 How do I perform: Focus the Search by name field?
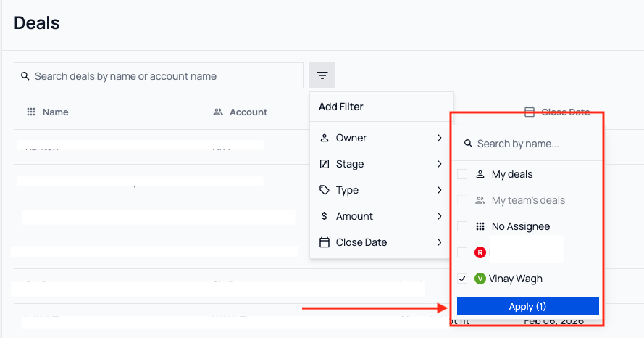[532, 144]
